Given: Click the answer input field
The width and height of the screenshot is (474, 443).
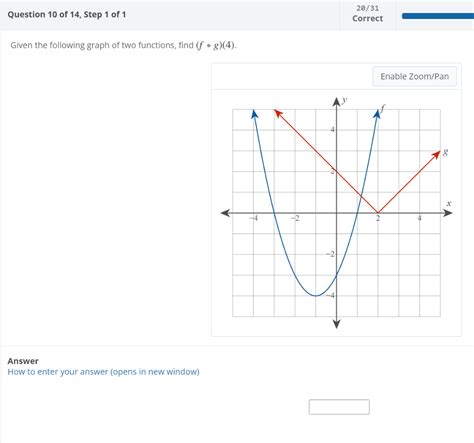Looking at the screenshot, I should tap(339, 407).
